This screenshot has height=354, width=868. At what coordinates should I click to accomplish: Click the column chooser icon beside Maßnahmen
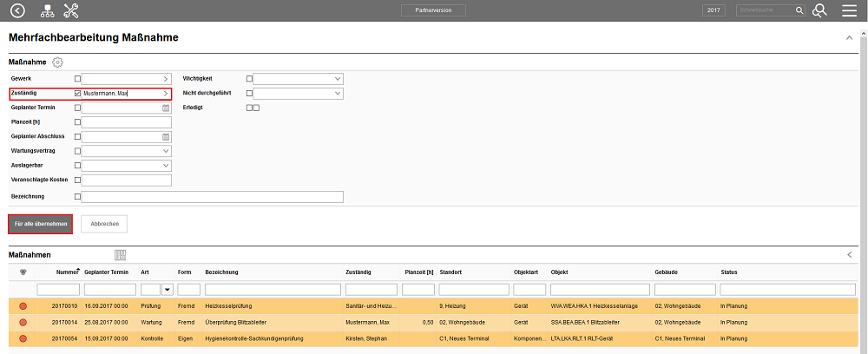(x=120, y=255)
